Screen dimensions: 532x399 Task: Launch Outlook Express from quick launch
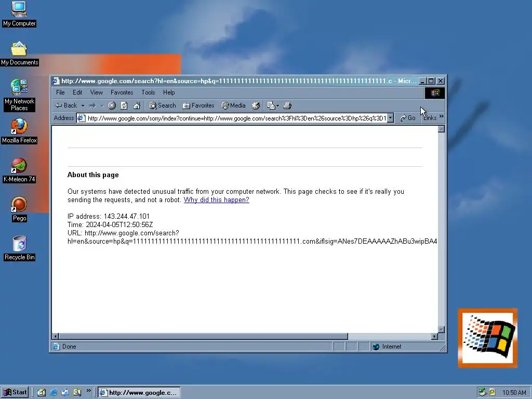[x=65, y=393]
